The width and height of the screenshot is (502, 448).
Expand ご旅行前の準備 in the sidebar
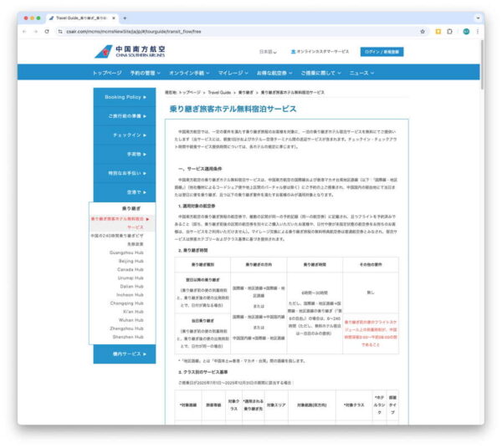point(125,115)
